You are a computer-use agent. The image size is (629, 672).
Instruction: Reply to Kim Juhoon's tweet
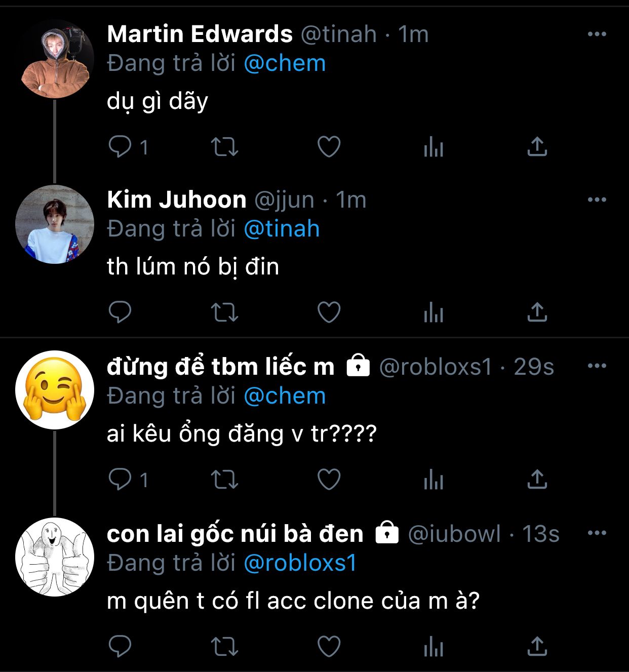click(120, 312)
